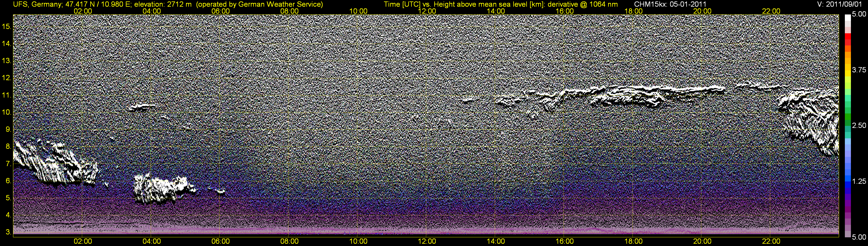
Task: Click '(operated by German Weather Service)' label
Action: (259, 4)
